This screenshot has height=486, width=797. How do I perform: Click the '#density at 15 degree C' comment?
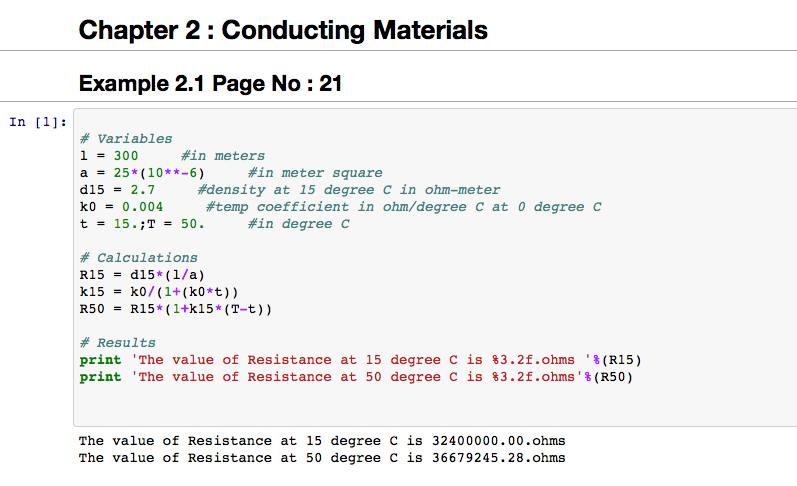point(348,190)
